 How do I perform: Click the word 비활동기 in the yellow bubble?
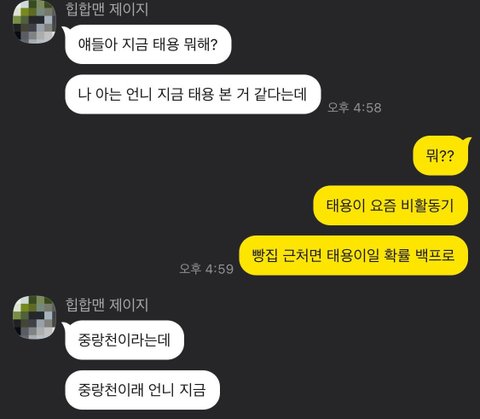pyautogui.click(x=427, y=205)
